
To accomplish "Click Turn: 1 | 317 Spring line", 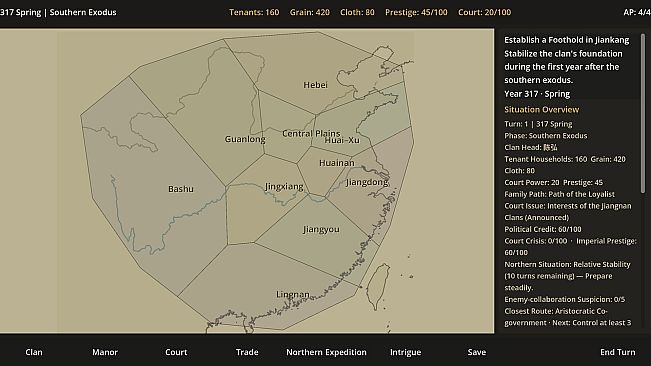I will pos(538,124).
